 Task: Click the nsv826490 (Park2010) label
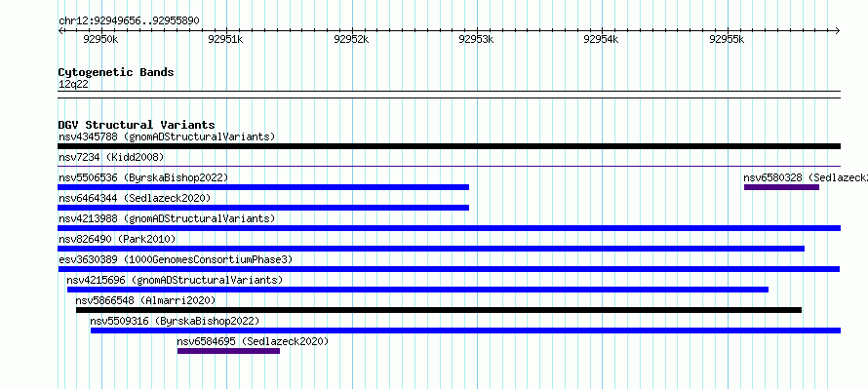pyautogui.click(x=117, y=239)
